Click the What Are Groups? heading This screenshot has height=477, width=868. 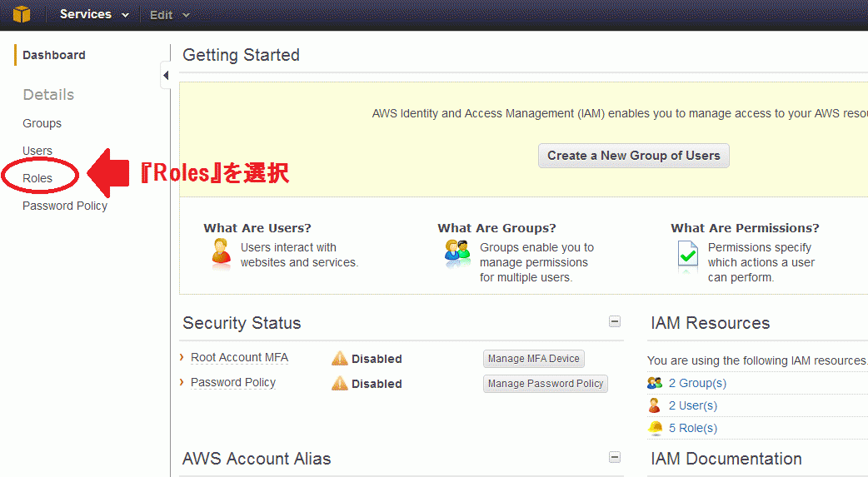[496, 228]
